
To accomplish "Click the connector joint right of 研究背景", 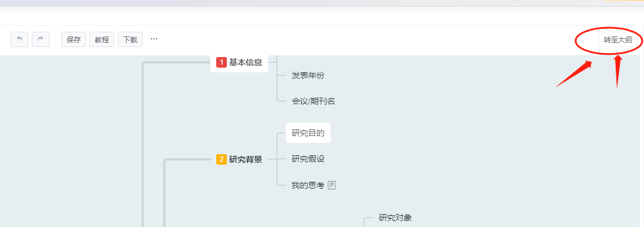I will coord(278,159).
